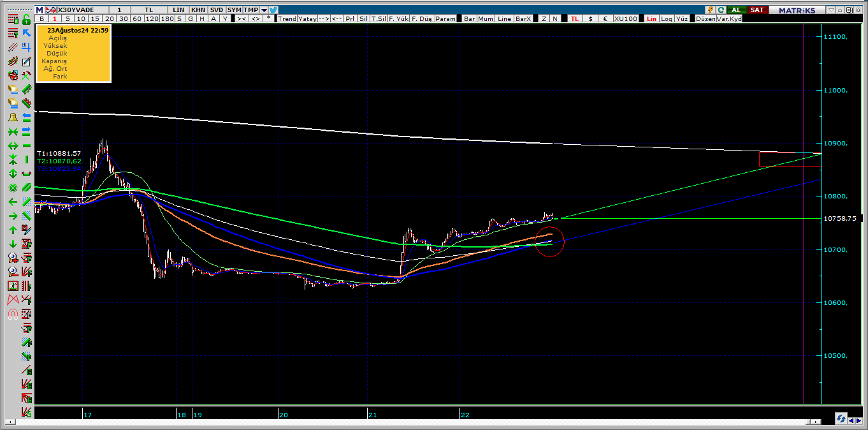
Task: Switch price currency to €
Action: click(605, 19)
